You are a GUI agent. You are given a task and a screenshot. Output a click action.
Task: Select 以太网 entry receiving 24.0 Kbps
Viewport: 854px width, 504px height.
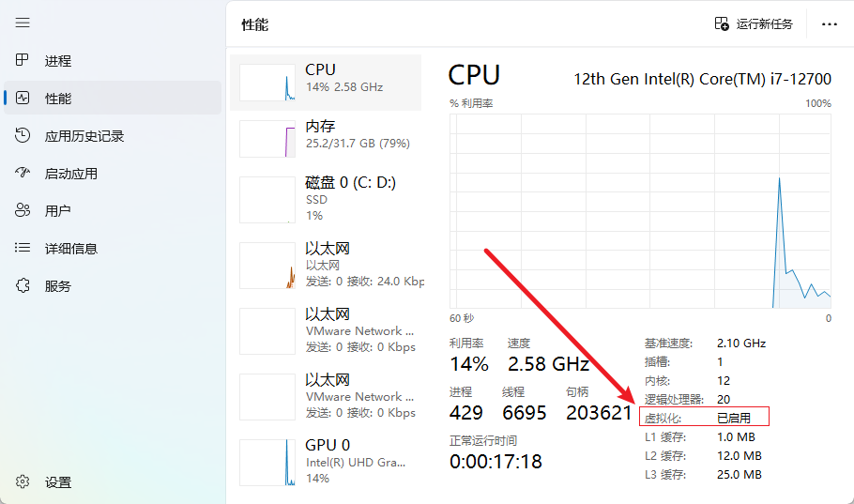click(326, 266)
